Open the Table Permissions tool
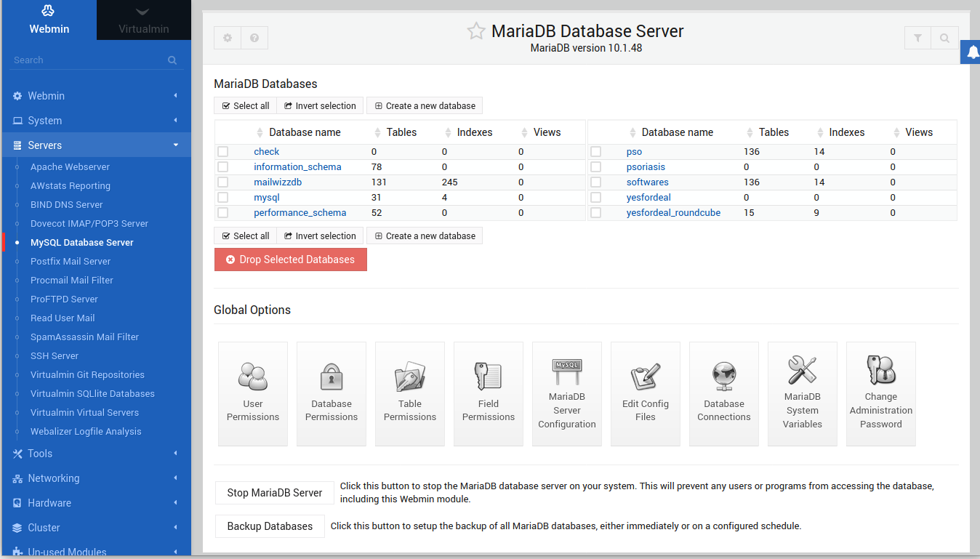 (x=409, y=394)
